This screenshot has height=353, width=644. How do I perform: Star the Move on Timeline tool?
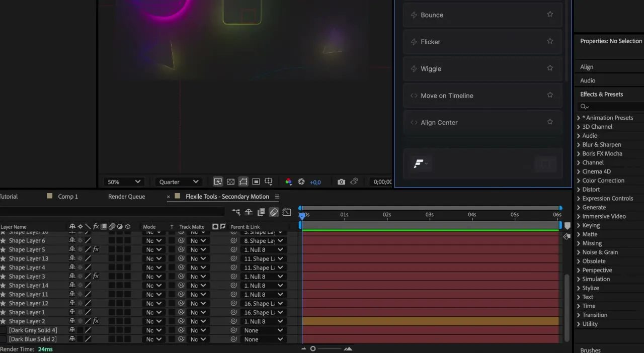pos(550,95)
